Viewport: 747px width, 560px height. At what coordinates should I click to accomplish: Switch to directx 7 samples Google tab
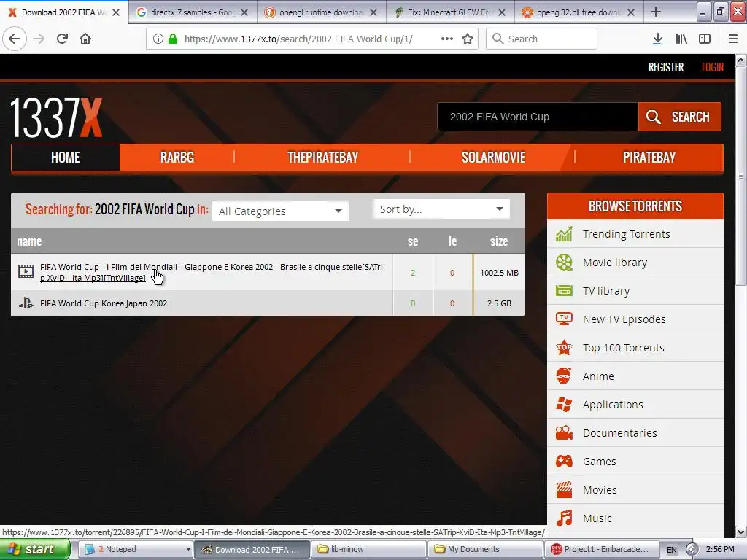[x=193, y=12]
